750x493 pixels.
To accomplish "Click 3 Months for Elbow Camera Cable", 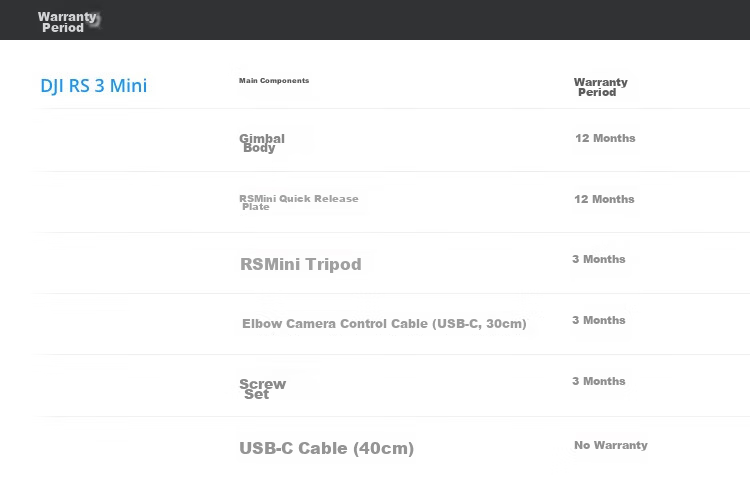I will (599, 320).
